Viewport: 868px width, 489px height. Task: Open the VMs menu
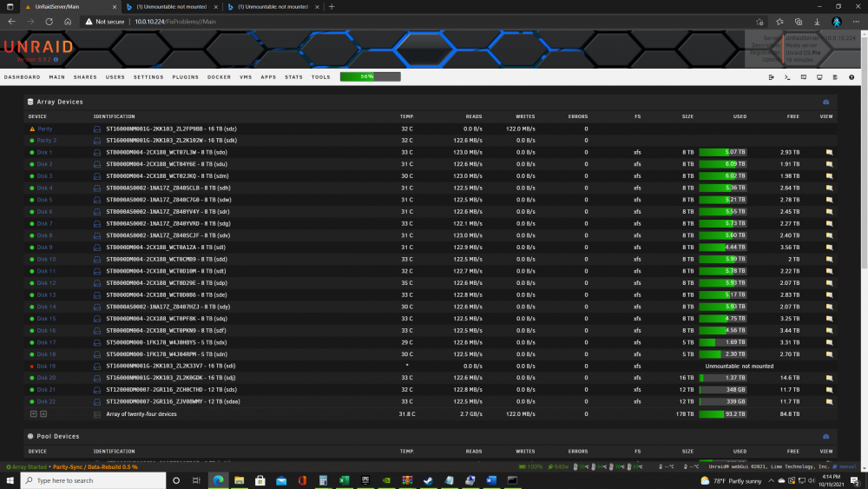[x=246, y=77]
